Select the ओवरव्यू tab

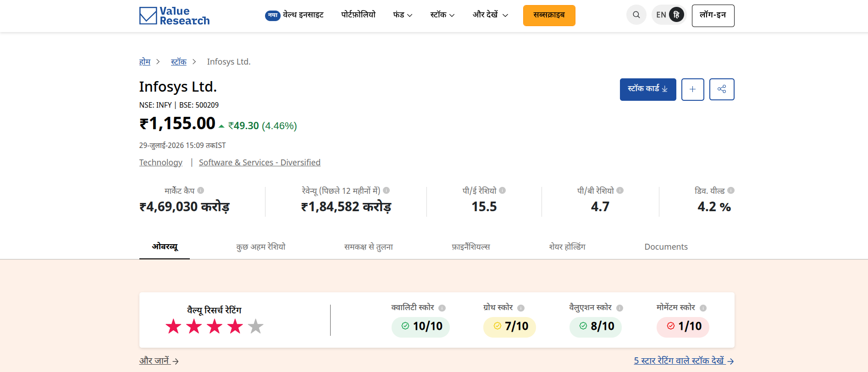coord(165,247)
